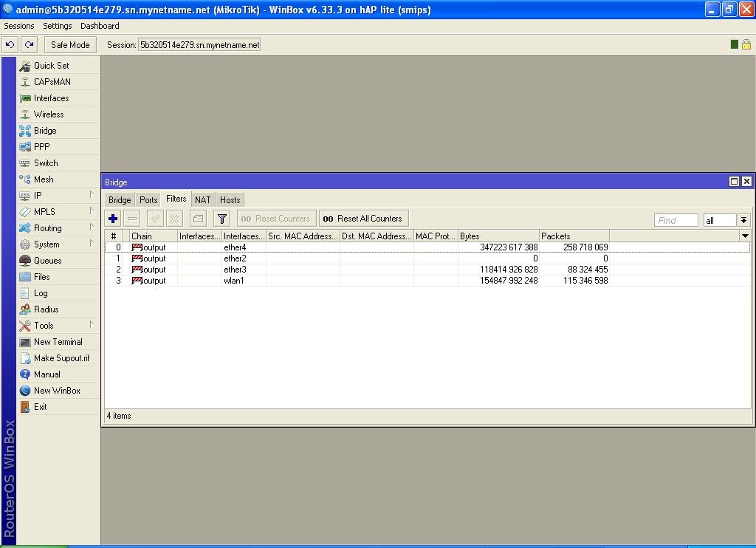Open the PPP section
Image resolution: width=756 pixels, height=548 pixels.
pos(58,147)
